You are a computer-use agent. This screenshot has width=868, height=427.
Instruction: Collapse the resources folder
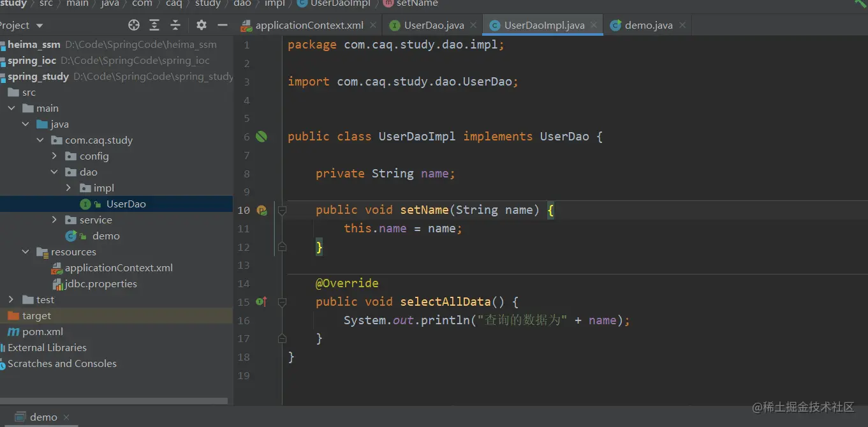coord(26,252)
